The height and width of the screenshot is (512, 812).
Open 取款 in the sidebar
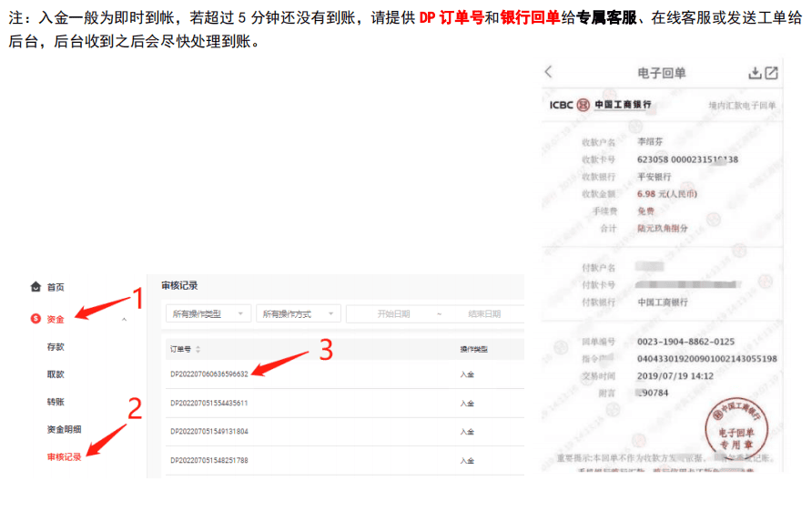pyautogui.click(x=56, y=374)
